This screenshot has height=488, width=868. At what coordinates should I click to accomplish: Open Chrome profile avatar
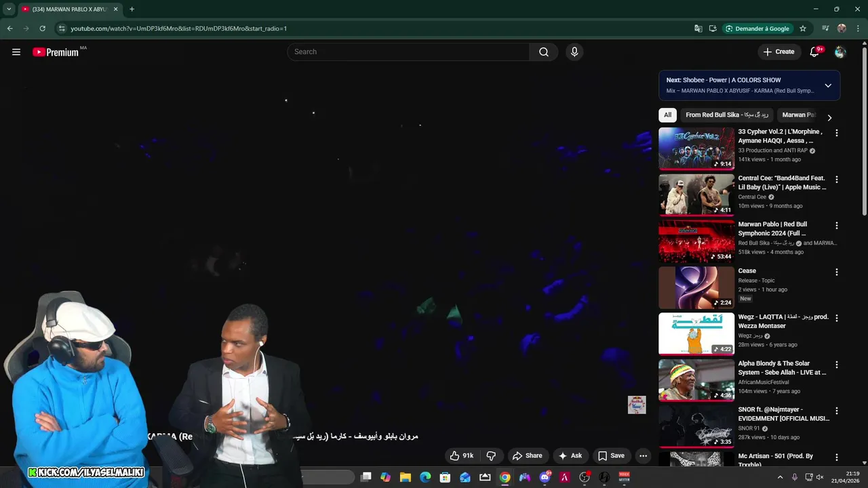842,28
